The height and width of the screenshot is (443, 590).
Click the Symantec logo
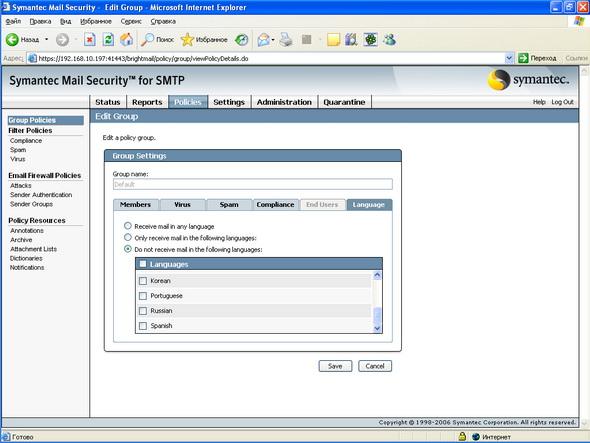[529, 79]
